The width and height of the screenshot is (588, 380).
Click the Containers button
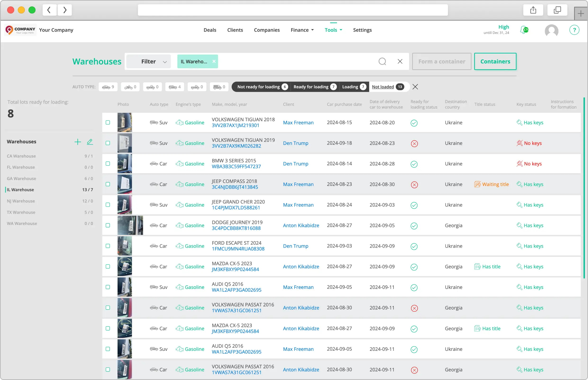point(495,61)
